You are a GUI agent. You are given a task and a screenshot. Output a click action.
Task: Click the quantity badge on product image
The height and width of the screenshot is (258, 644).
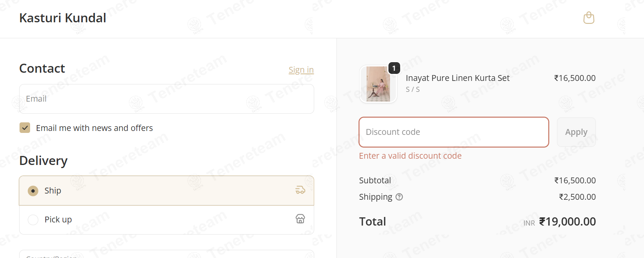394,68
